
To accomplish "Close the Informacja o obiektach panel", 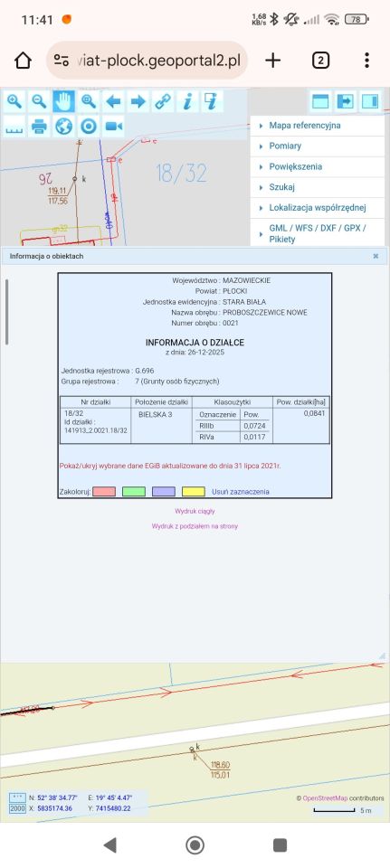I will pos(376,256).
